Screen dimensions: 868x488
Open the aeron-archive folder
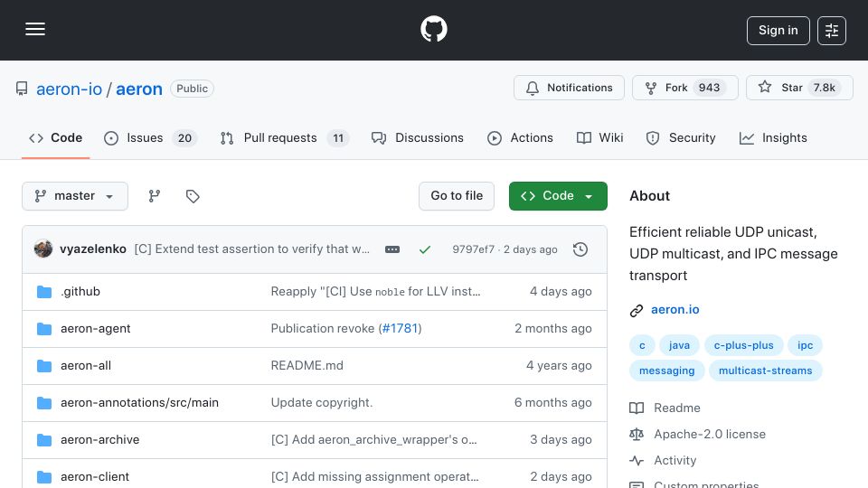coord(99,440)
